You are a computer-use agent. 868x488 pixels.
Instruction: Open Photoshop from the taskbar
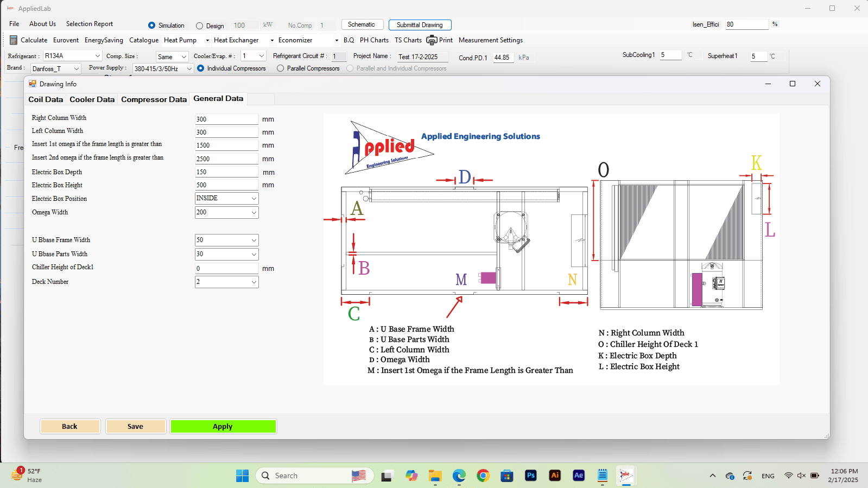[x=531, y=476]
